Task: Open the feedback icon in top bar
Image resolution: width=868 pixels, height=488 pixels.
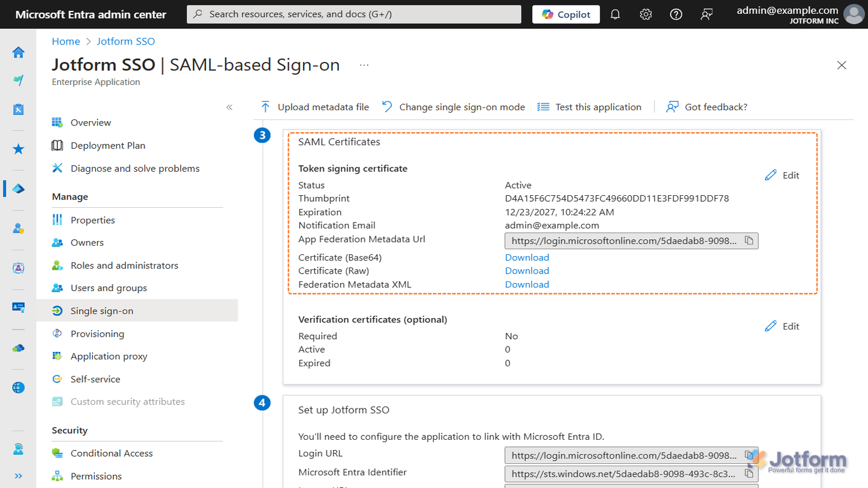Action: [x=706, y=14]
